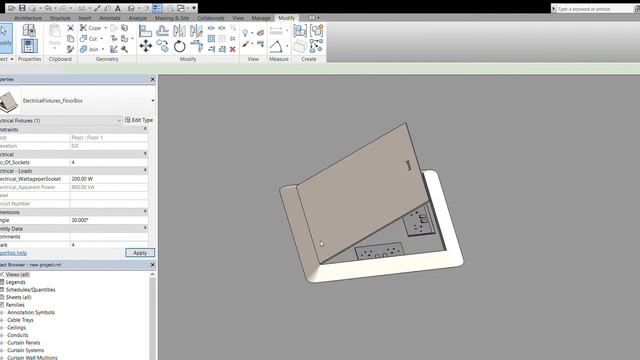Click the Hide in View lightbulb icon
The width and height of the screenshot is (640, 360).
click(x=245, y=33)
